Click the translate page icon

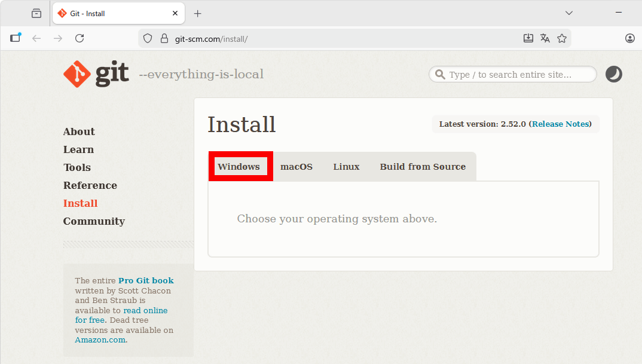[x=545, y=38]
